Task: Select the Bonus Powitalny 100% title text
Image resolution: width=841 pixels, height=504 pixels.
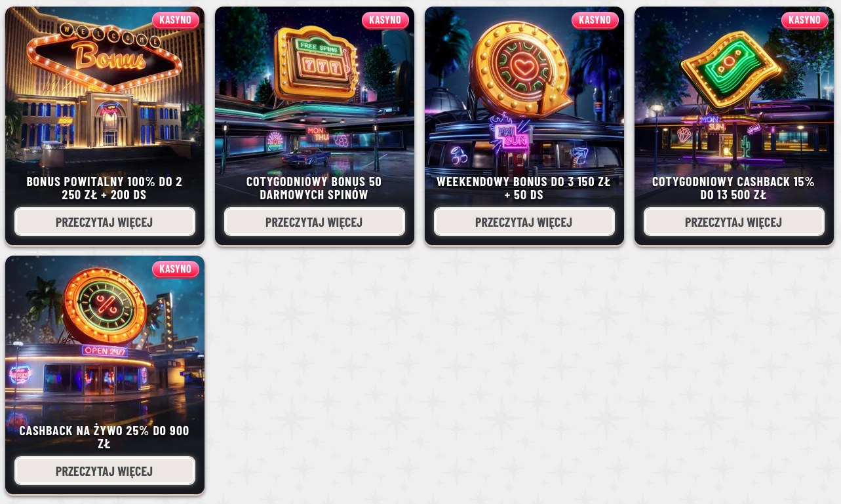Action: [x=105, y=188]
